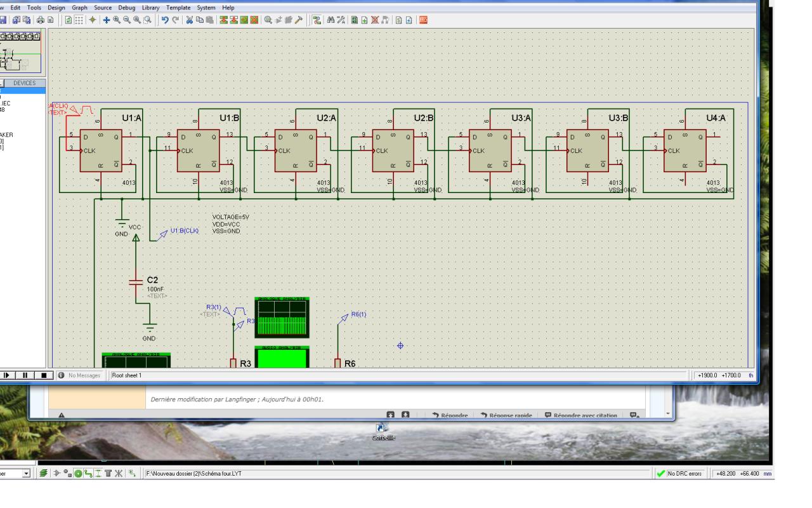
Task: Stop the simulation
Action: pyautogui.click(x=44, y=375)
